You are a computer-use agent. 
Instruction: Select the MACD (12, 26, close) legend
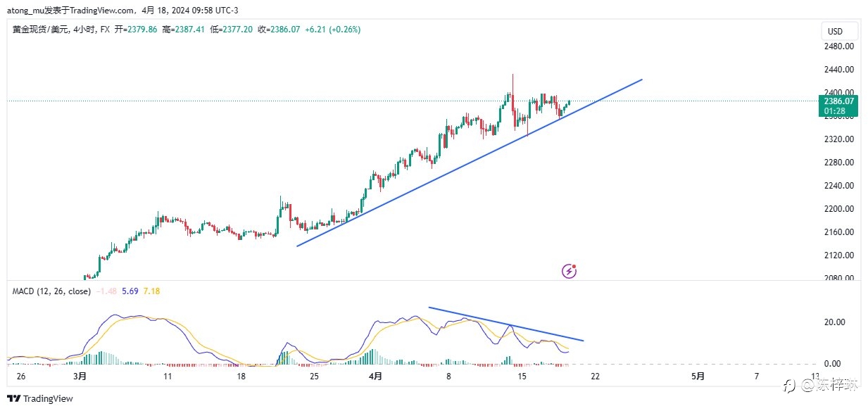[51, 291]
